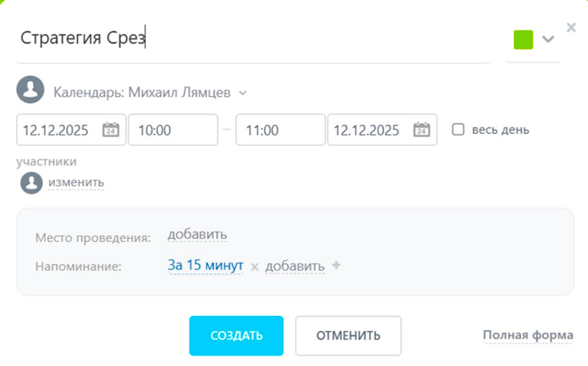Viewport: 588px width, 366px height.
Task: Click participant avatar under участники
Action: pyautogui.click(x=31, y=183)
